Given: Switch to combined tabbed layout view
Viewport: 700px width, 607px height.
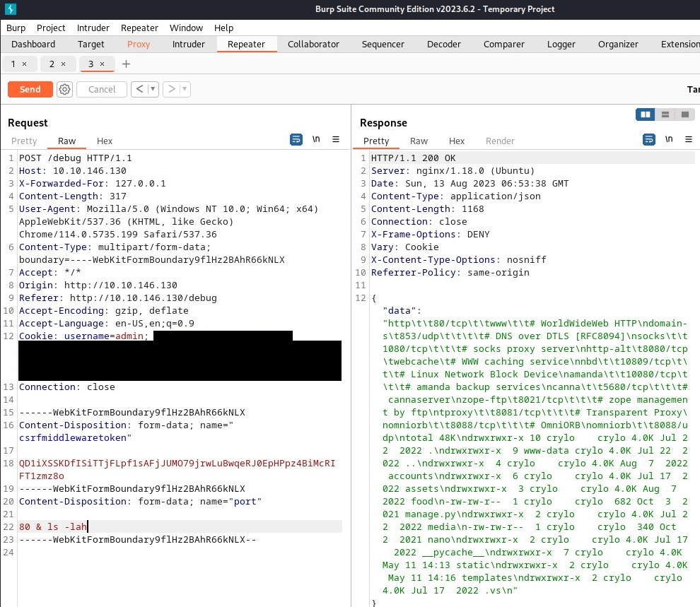Looking at the screenshot, I should pos(685,114).
